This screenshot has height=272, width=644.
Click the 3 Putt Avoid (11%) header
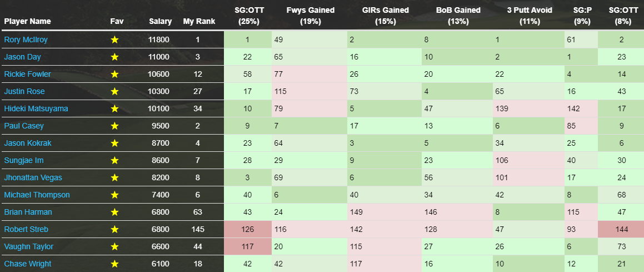coord(529,16)
